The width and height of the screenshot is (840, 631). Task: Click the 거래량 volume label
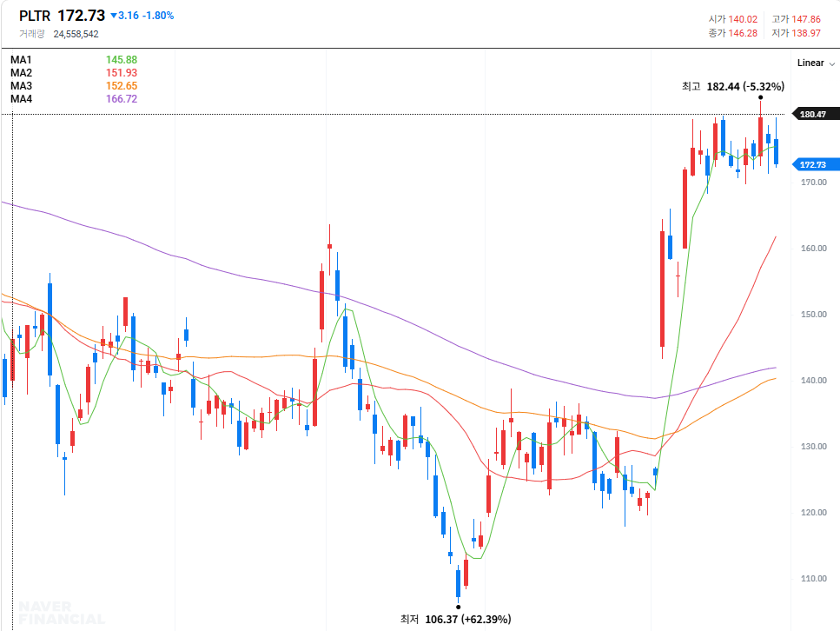pos(31,34)
